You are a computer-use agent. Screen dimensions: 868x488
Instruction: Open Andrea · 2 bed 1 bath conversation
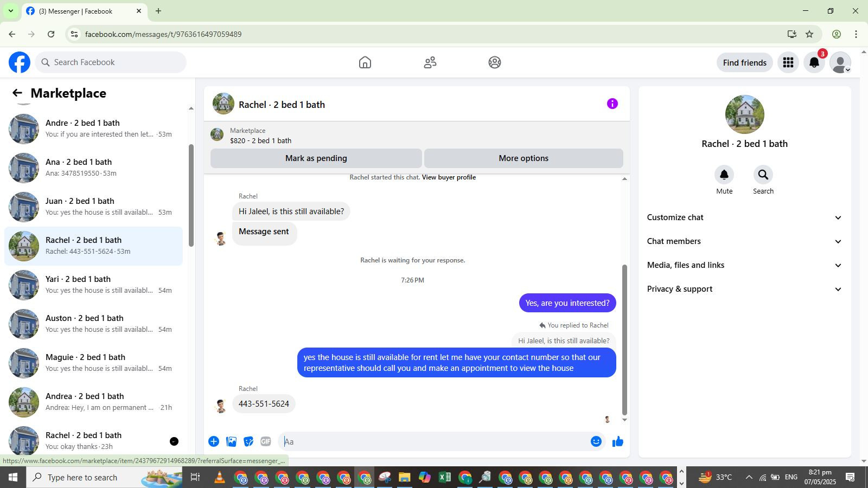pos(93,402)
